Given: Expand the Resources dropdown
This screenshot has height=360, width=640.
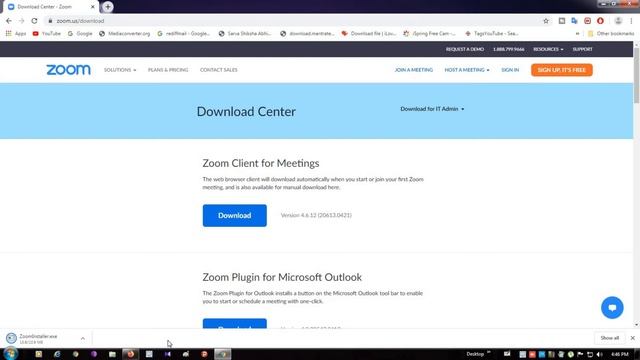Looking at the screenshot, I should point(548,49).
